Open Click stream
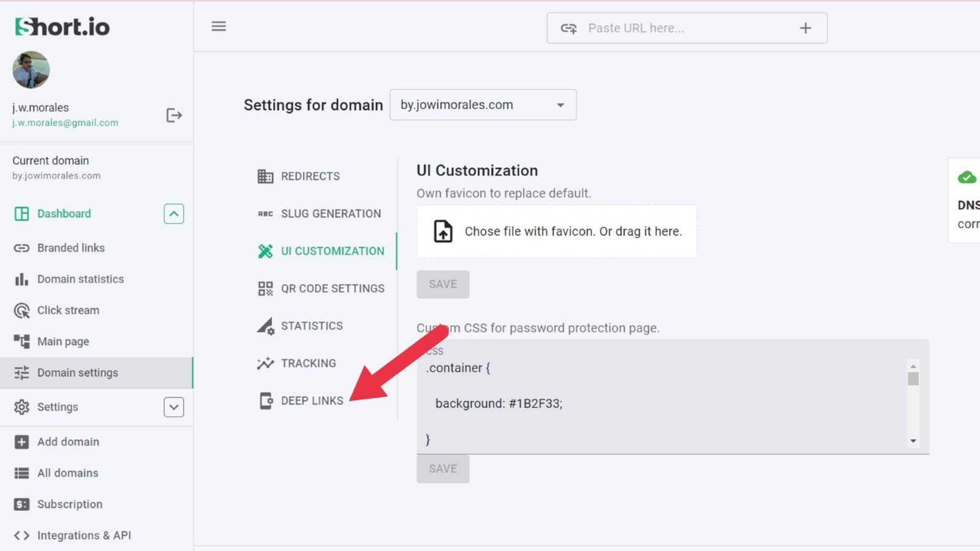This screenshot has height=551, width=980. tap(68, 310)
